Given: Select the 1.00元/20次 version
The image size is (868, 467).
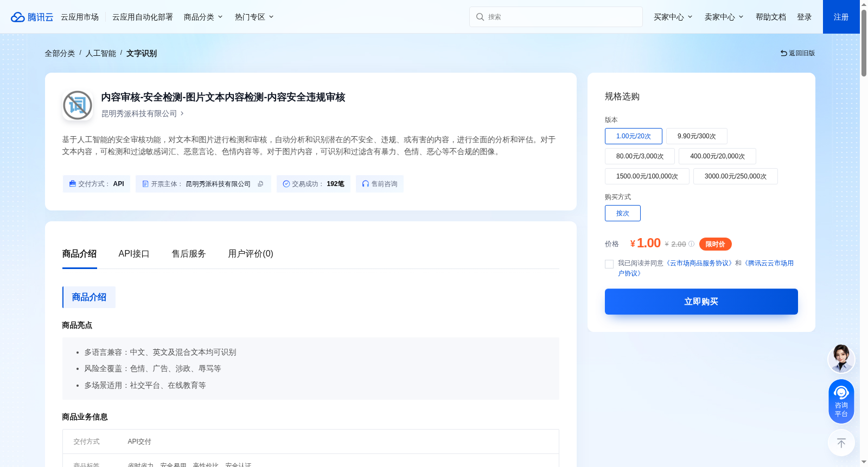Looking at the screenshot, I should 634,136.
